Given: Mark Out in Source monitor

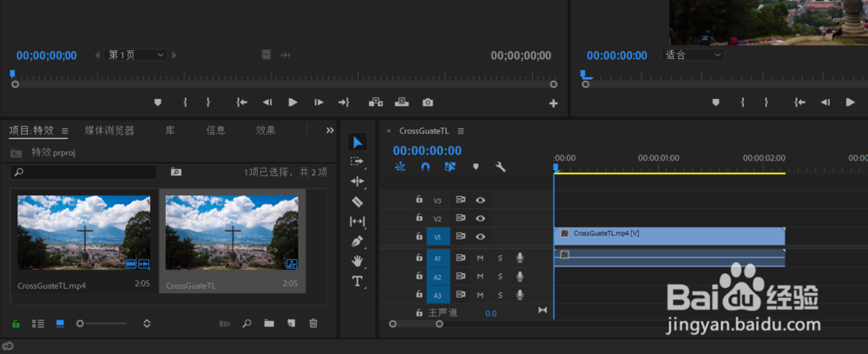Looking at the screenshot, I should coord(208,102).
